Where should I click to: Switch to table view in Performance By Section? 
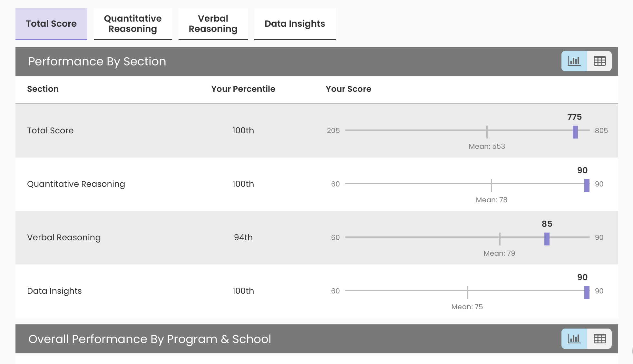pos(599,61)
